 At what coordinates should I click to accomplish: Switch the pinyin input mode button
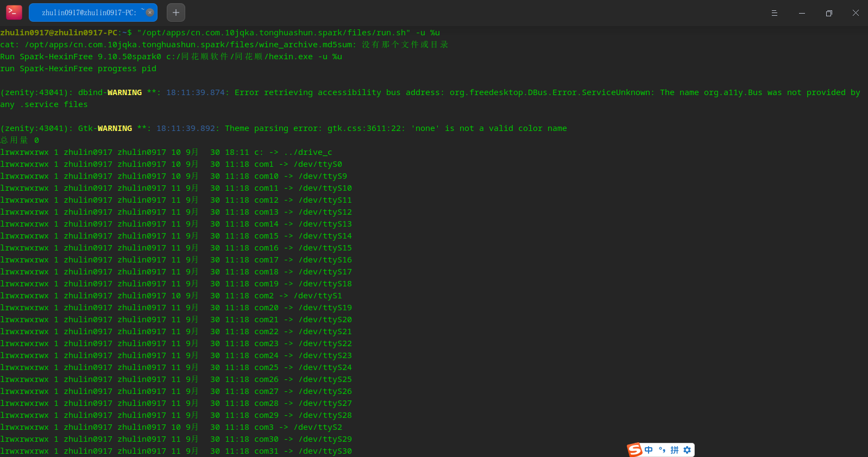675,450
